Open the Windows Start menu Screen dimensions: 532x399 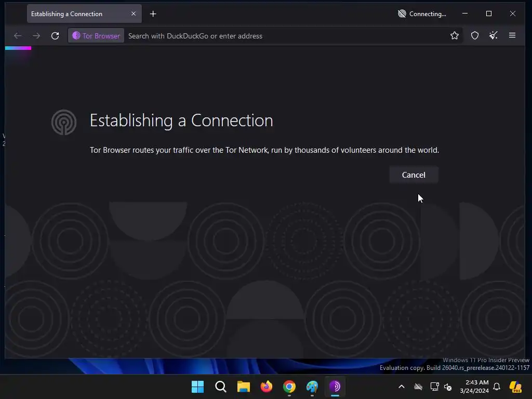[198, 387]
